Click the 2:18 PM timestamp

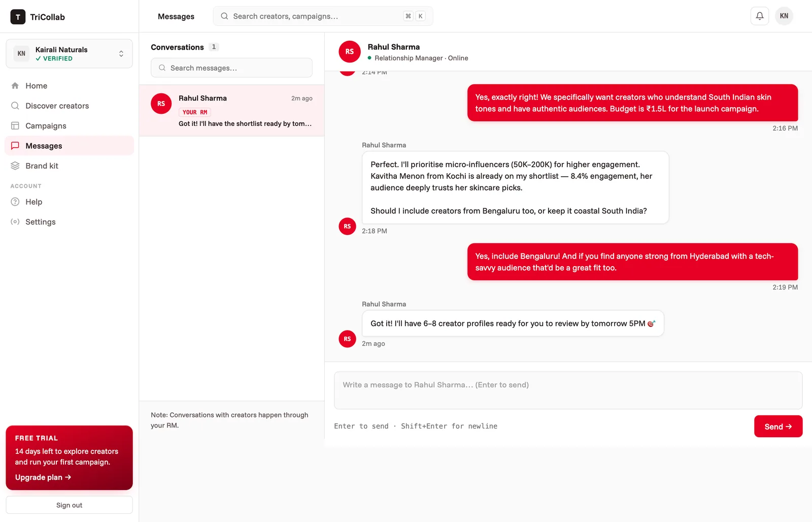[x=375, y=231]
